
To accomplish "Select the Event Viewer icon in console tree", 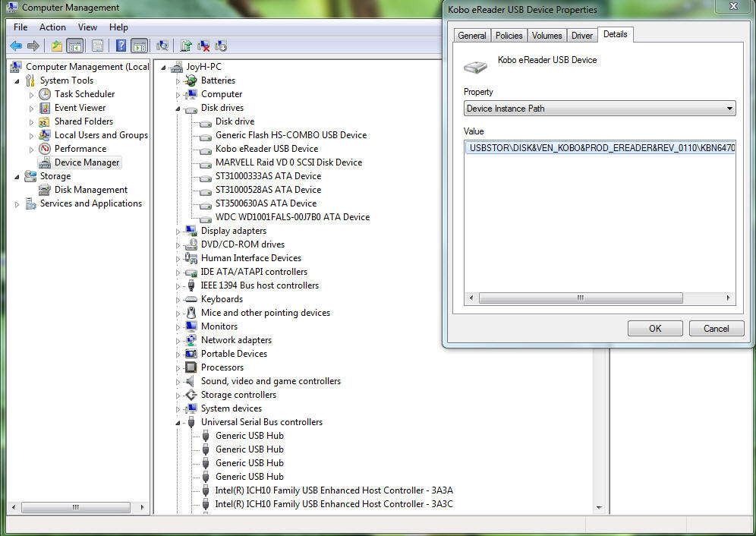I will click(x=45, y=108).
